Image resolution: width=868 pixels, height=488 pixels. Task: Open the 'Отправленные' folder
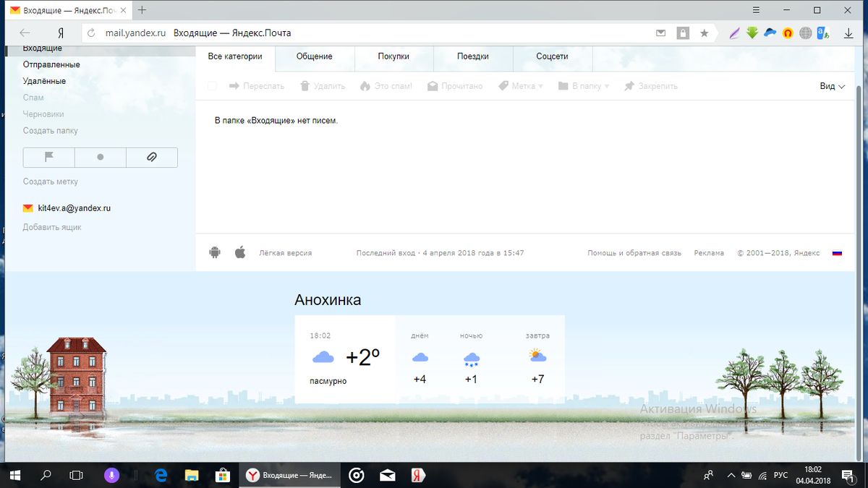[x=51, y=64]
